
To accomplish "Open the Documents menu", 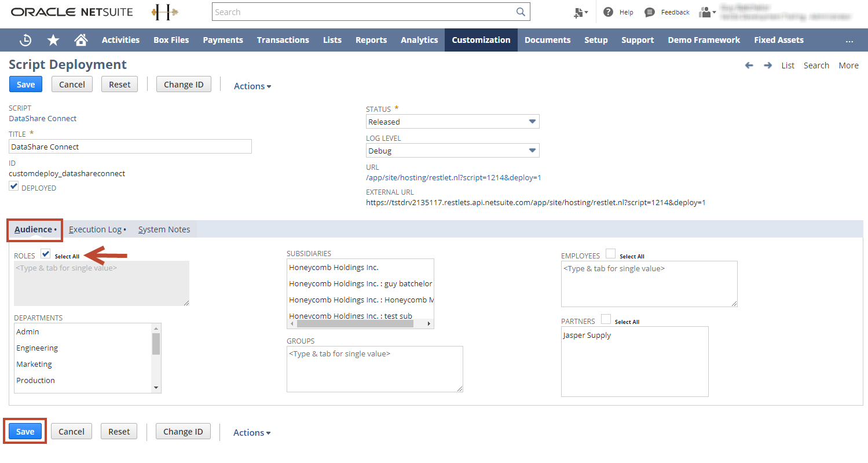I will [x=548, y=40].
